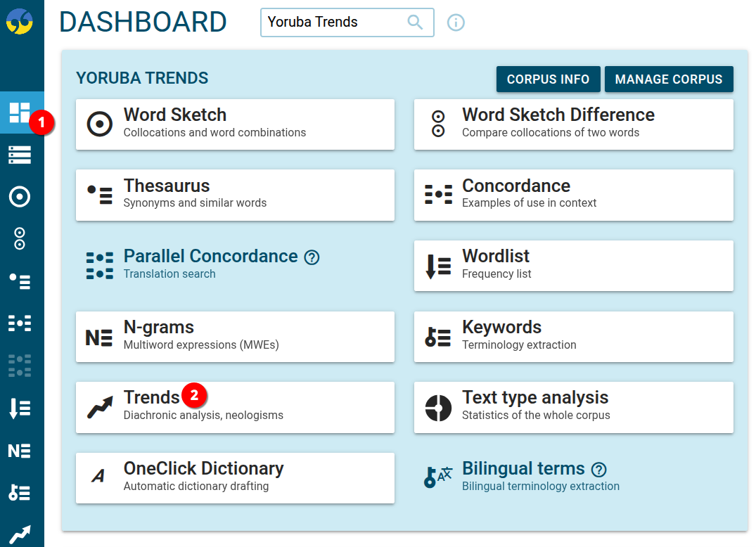Show help for Parallel Concordance
This screenshot has height=547, width=756.
[x=312, y=257]
